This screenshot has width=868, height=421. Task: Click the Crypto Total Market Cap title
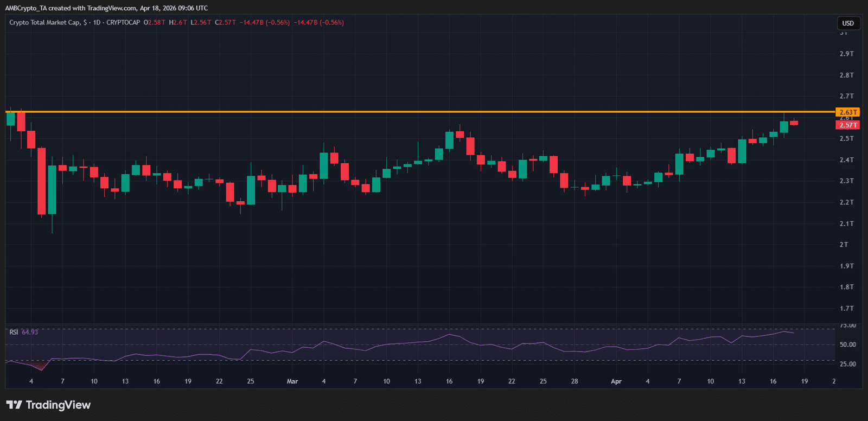pyautogui.click(x=45, y=23)
